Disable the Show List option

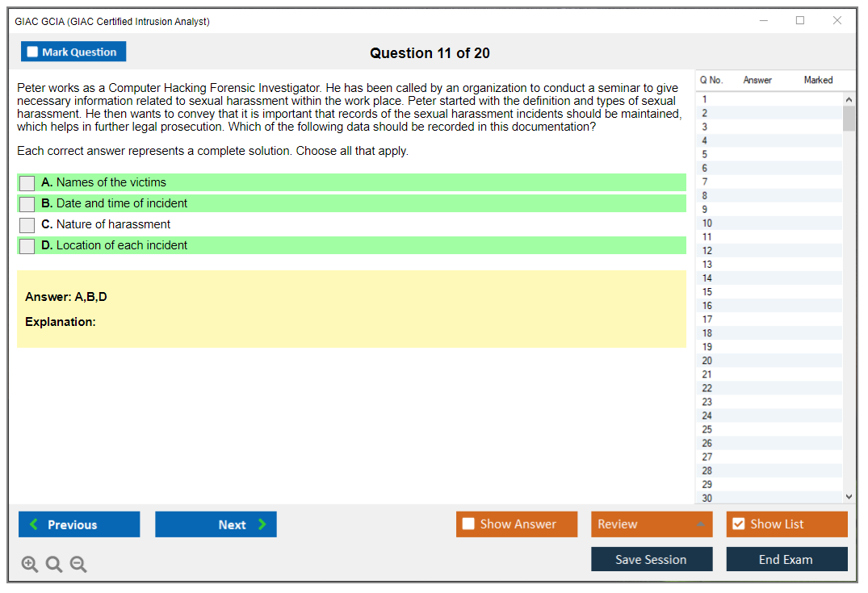(x=738, y=524)
